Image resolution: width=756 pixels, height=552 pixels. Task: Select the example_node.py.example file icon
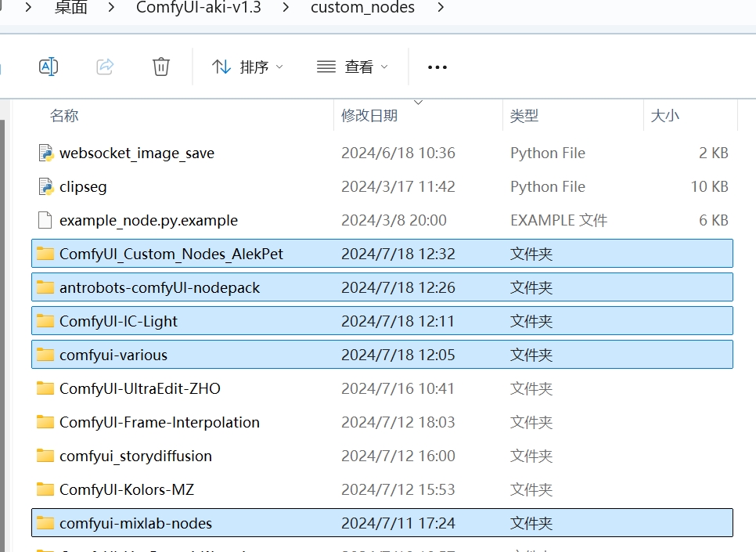(x=45, y=221)
